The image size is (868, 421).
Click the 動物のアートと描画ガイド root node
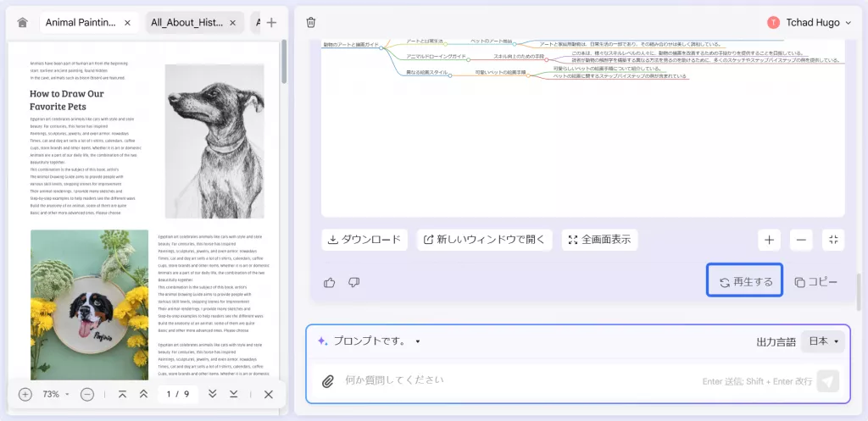(350, 45)
